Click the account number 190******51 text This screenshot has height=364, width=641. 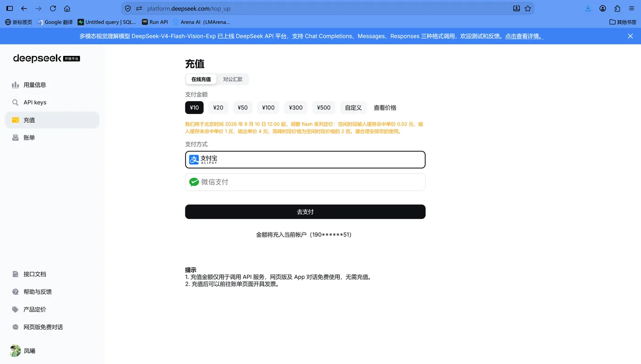331,234
